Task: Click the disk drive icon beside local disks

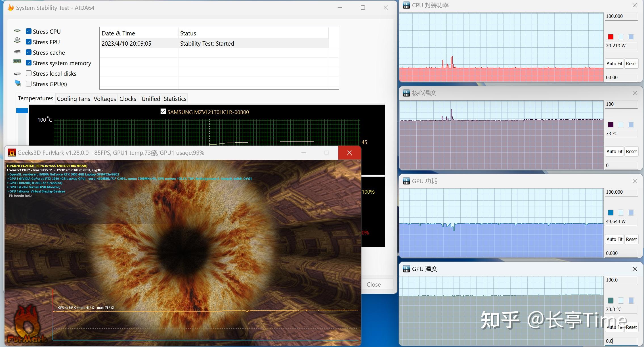Action: pos(17,73)
